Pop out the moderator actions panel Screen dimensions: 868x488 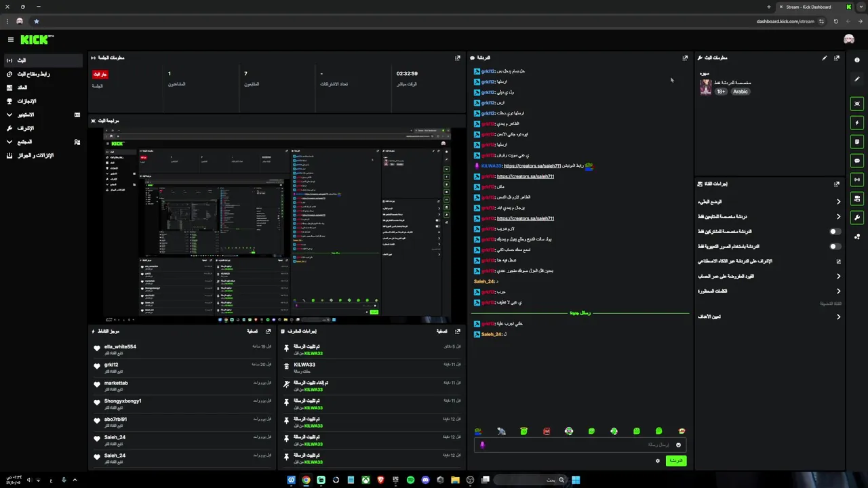click(458, 331)
